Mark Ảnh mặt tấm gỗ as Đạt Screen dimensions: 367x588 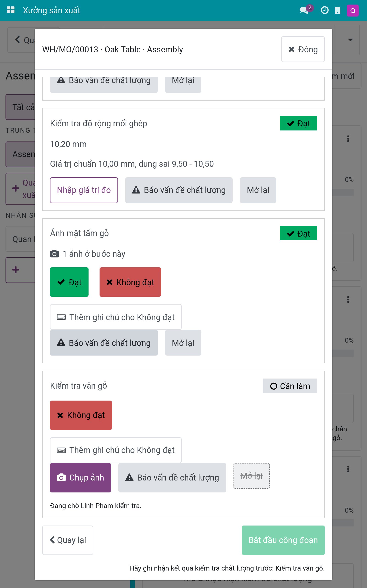coord(69,282)
